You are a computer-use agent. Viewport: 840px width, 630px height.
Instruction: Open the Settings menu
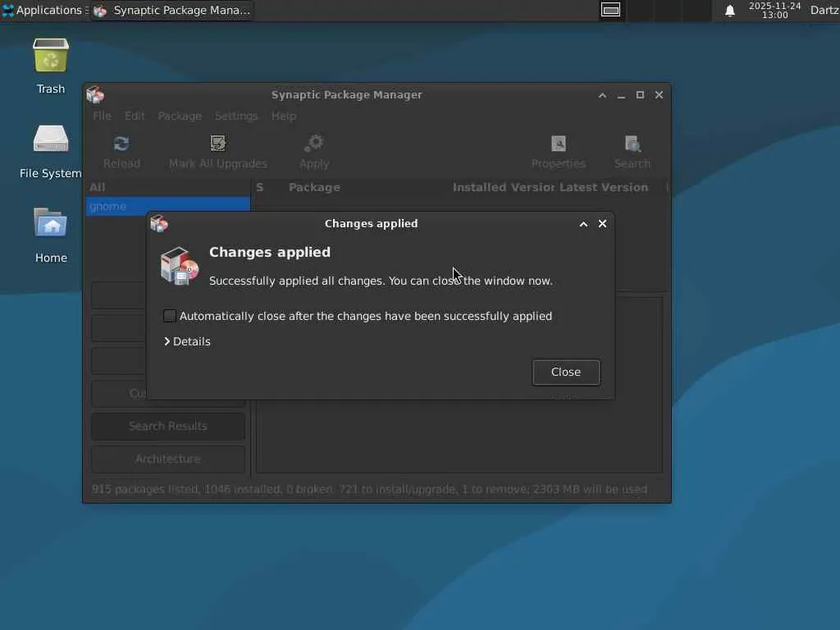pyautogui.click(x=236, y=116)
